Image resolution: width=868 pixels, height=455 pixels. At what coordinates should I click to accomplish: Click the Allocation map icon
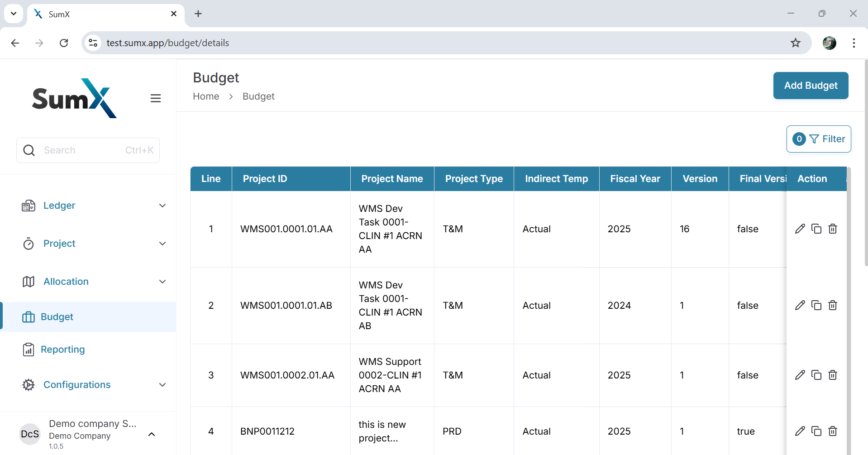click(29, 282)
